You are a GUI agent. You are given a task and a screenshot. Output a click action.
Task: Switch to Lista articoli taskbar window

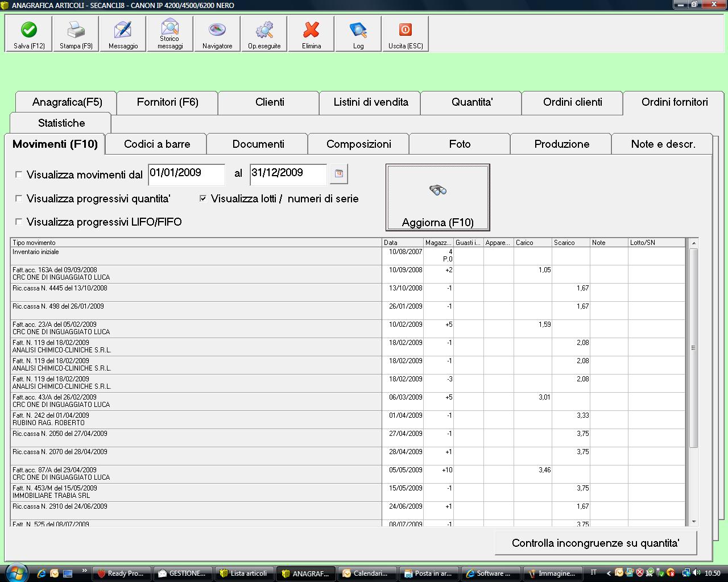click(244, 573)
